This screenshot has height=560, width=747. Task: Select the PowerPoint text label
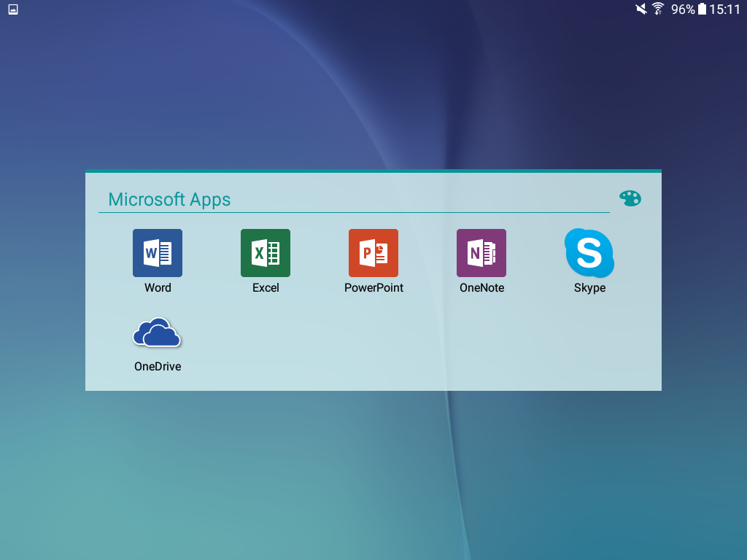373,288
